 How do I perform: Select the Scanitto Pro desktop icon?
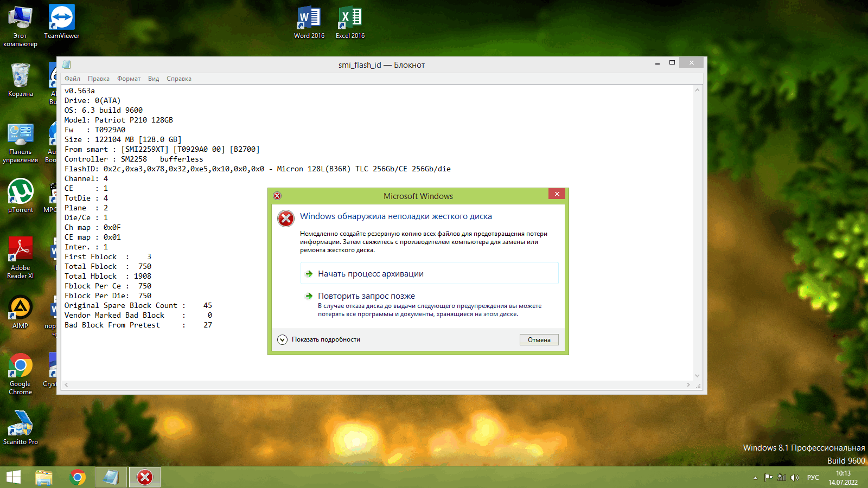coord(21,428)
